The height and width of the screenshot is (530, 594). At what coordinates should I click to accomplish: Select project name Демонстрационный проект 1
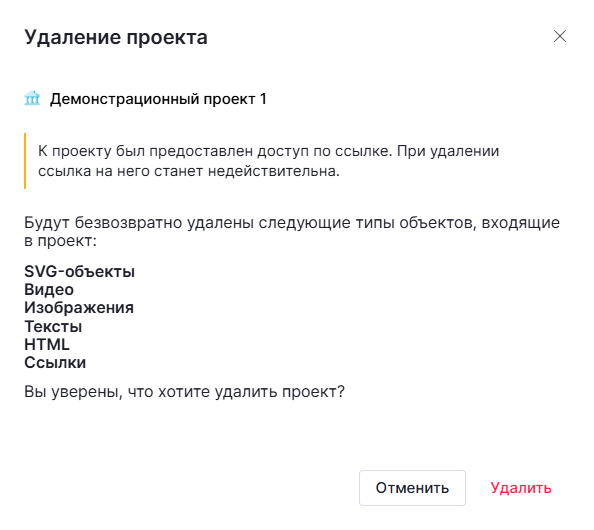pyautogui.click(x=158, y=99)
